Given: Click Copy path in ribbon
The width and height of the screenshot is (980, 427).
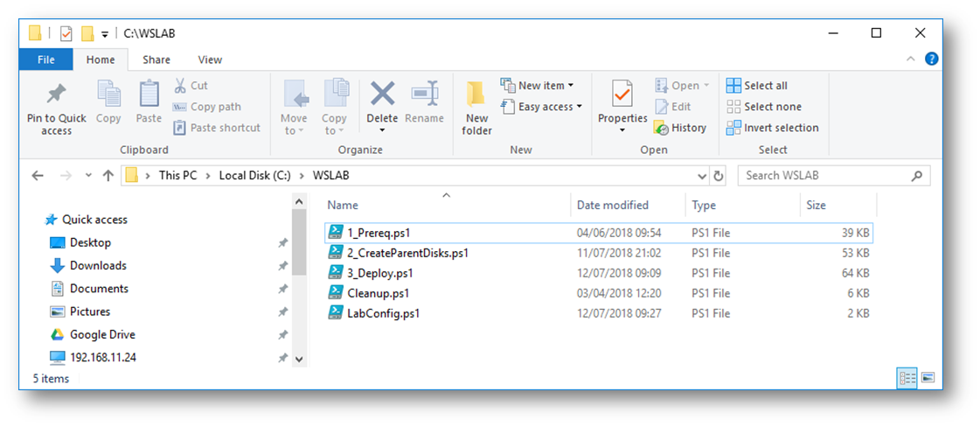Looking at the screenshot, I should (x=207, y=107).
